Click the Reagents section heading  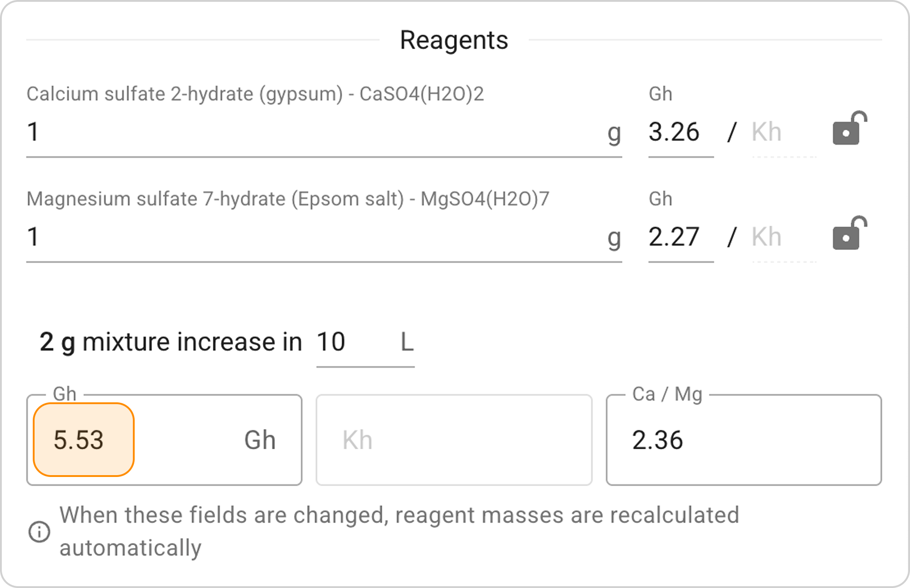[x=454, y=40]
